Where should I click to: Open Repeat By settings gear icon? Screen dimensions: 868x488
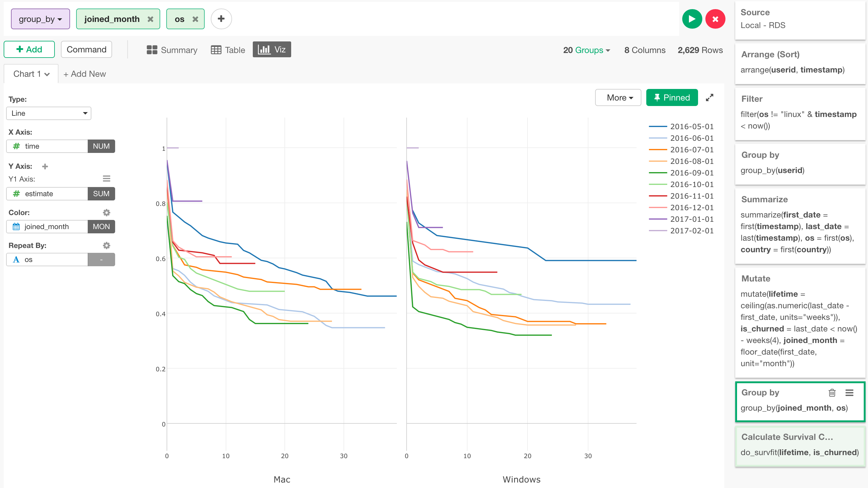[107, 245]
